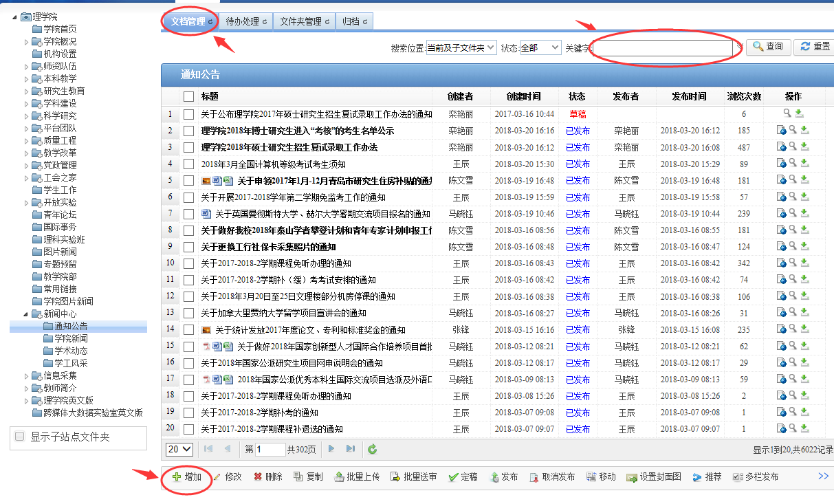
Task: Enable the 显示子站点文件夹 checkbox
Action: [x=20, y=437]
